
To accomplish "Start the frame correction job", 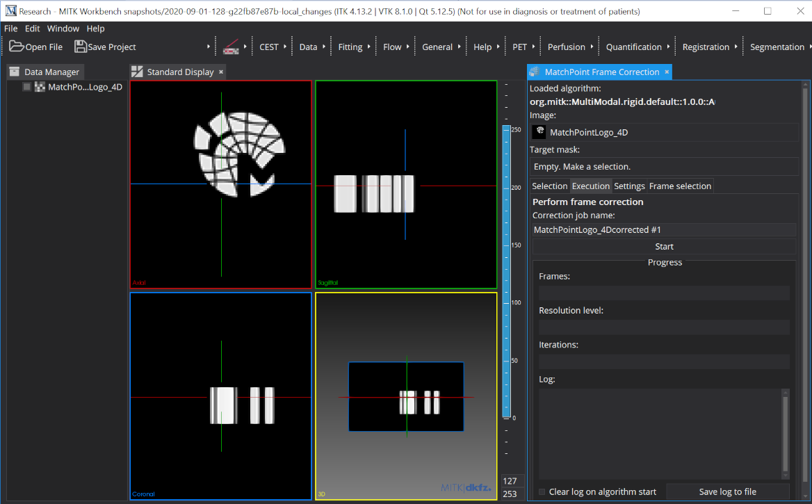I will click(x=664, y=247).
